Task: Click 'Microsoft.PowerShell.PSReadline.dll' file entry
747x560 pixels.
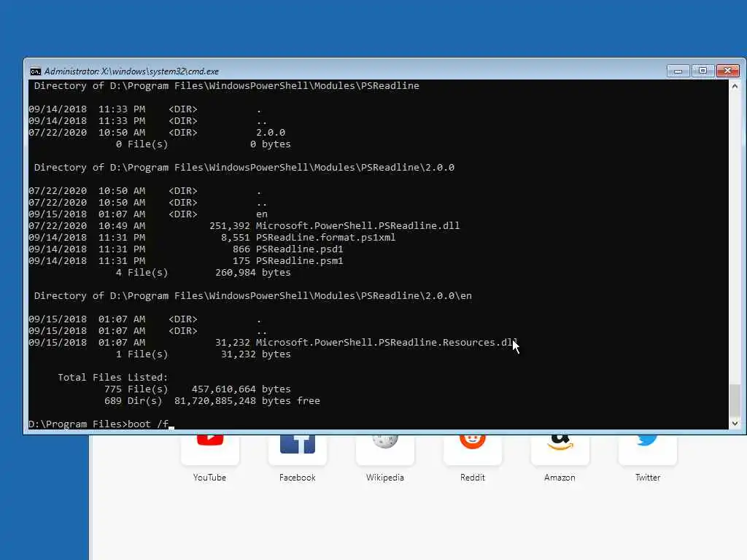Action: click(357, 226)
